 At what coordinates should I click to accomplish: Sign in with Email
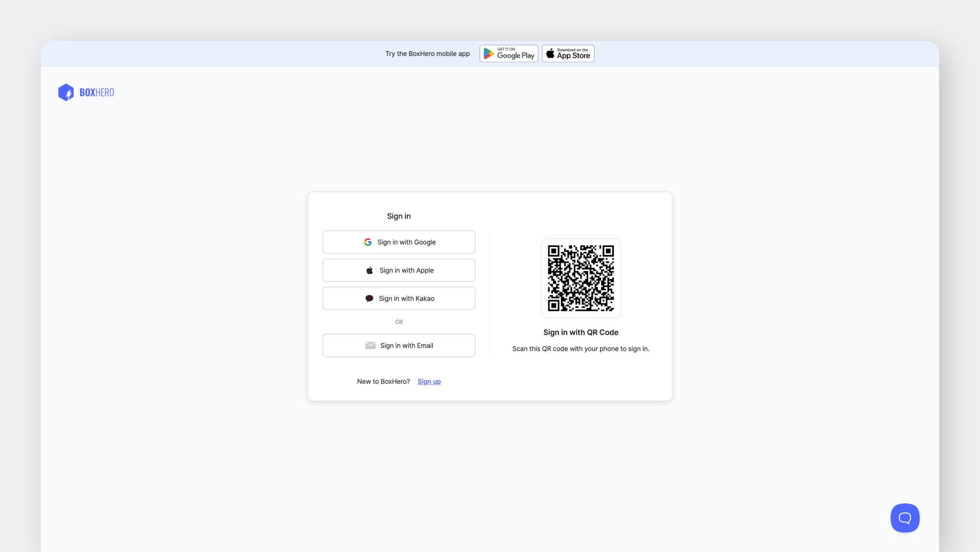coord(399,346)
